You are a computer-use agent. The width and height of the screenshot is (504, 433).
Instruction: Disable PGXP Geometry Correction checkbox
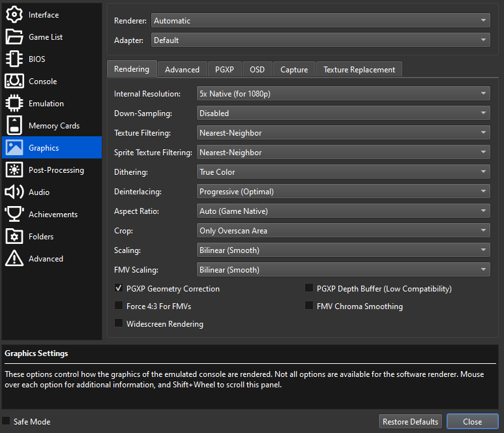pos(119,288)
